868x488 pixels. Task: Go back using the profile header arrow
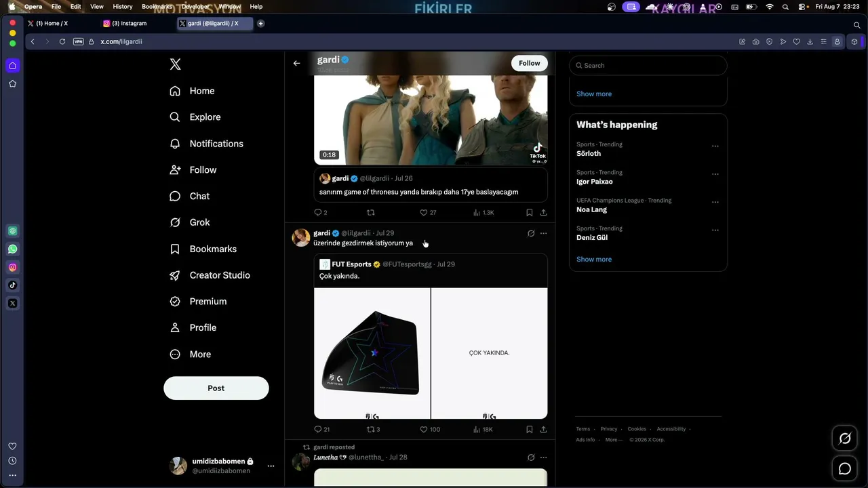296,63
